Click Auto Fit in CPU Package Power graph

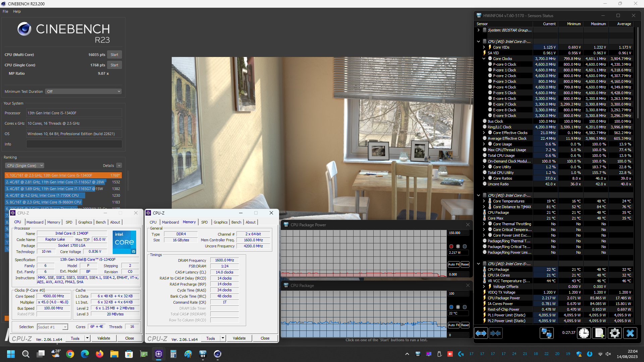pos(454,264)
